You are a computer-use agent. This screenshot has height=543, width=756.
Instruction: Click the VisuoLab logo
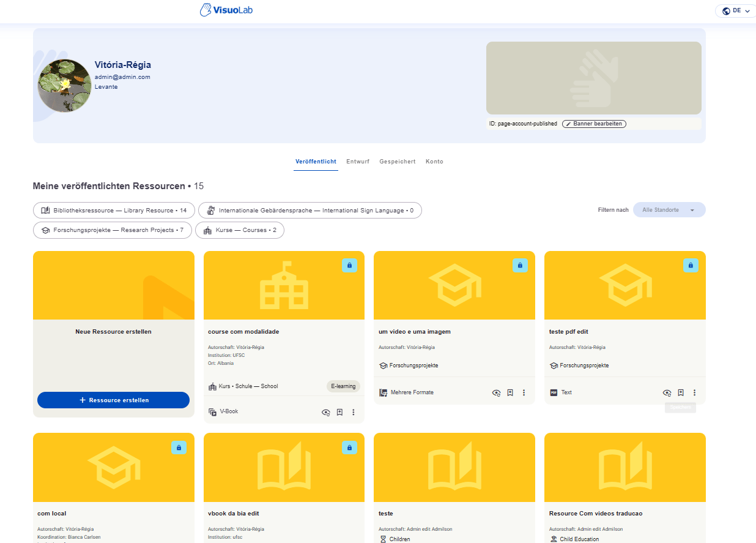[x=226, y=10]
